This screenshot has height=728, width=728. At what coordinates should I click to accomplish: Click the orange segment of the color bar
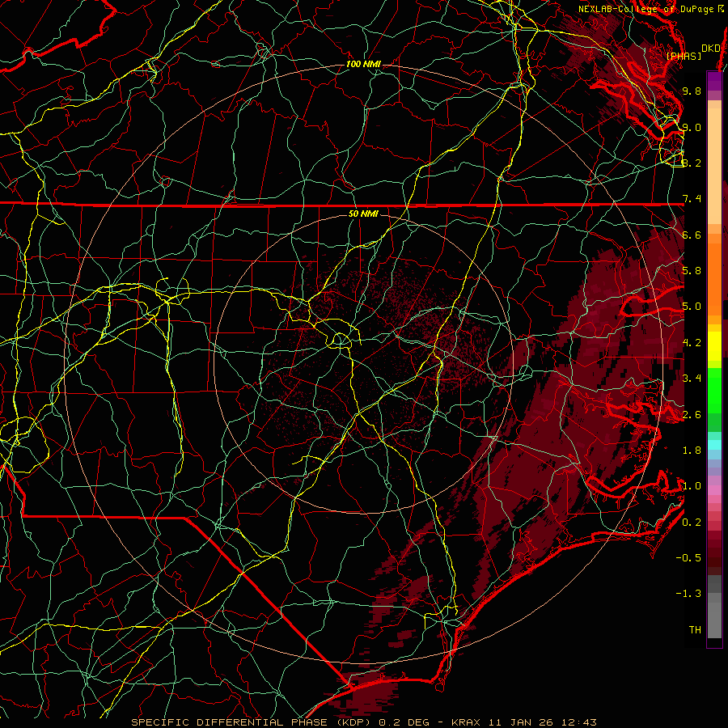(x=714, y=278)
